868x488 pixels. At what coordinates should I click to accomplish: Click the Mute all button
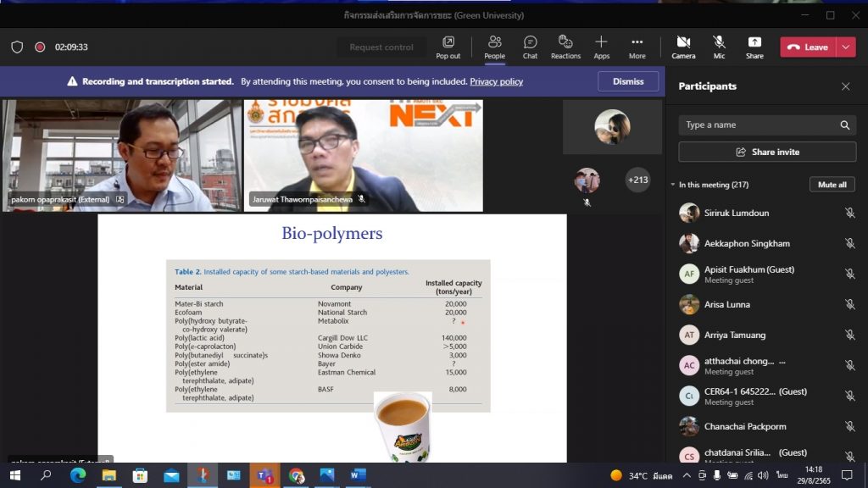(x=832, y=185)
